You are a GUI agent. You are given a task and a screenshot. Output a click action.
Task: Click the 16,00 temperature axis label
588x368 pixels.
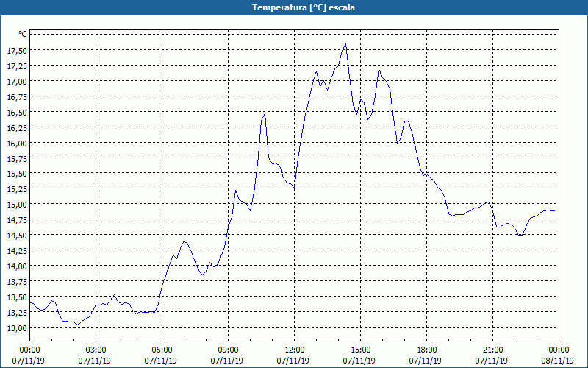(x=17, y=143)
